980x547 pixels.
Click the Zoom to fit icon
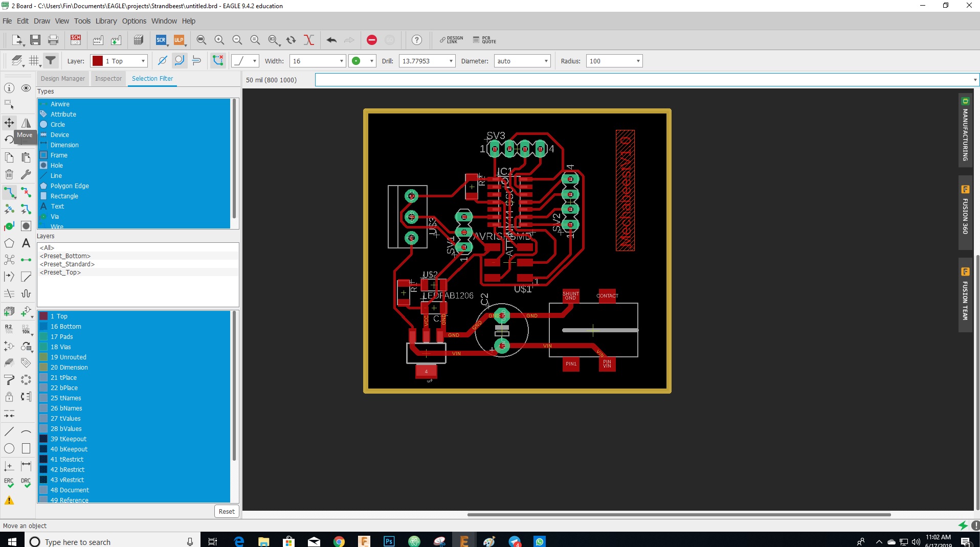pos(202,40)
